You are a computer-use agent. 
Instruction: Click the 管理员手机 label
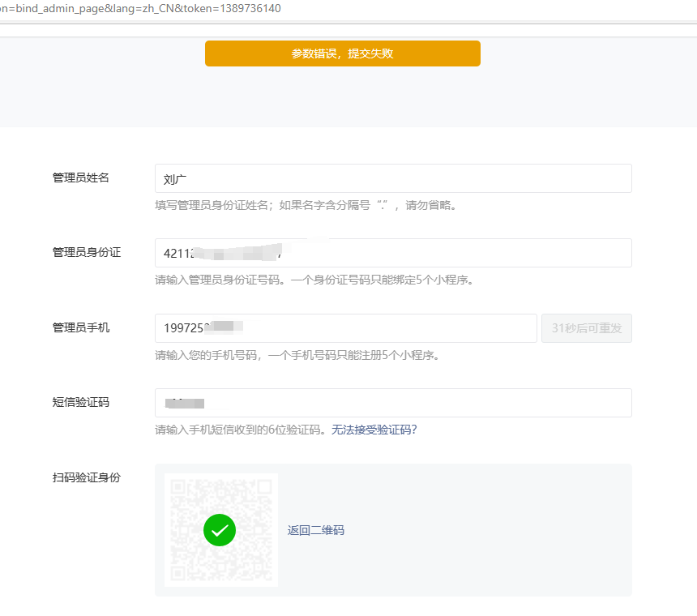pos(80,327)
